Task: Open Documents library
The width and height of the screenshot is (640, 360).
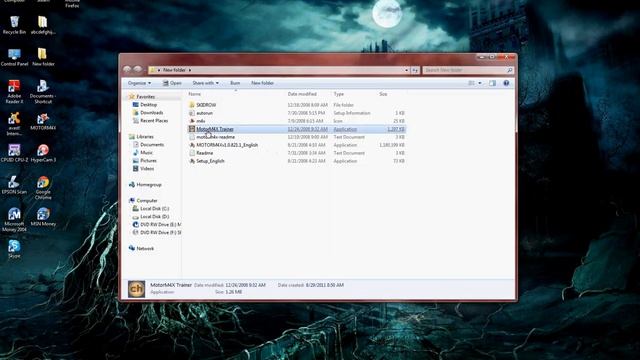Action: coord(152,144)
